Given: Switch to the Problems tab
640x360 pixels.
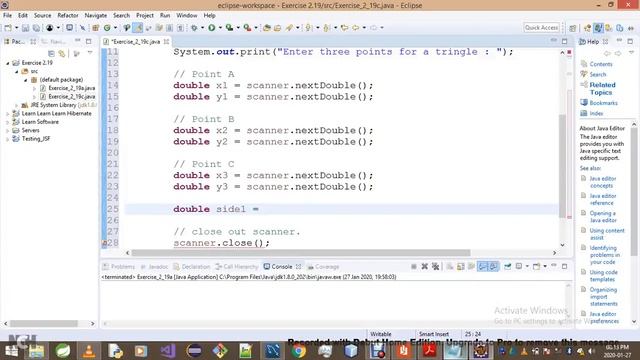Looking at the screenshot, I should pyautogui.click(x=119, y=267).
